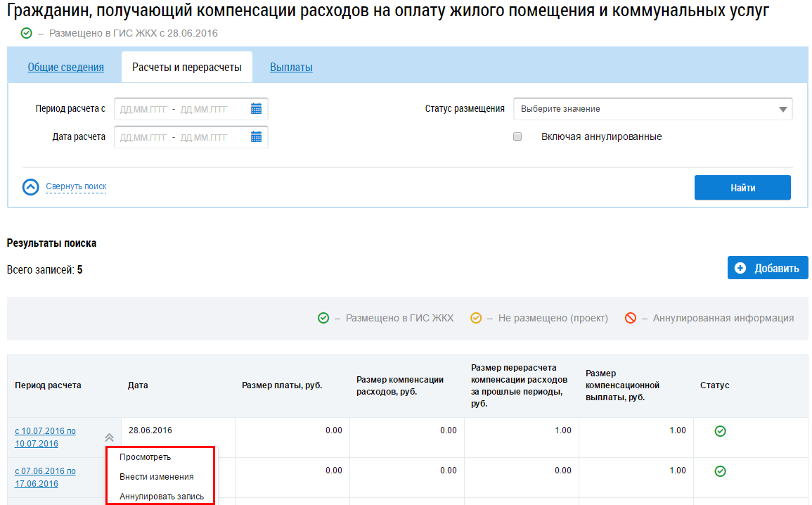Open the Статус размещения dropdown

[652, 109]
